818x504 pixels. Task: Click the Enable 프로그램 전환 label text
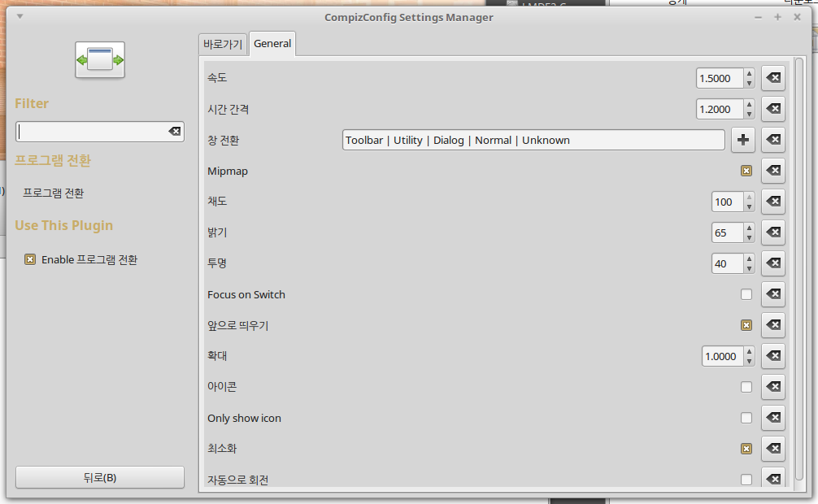(89, 259)
